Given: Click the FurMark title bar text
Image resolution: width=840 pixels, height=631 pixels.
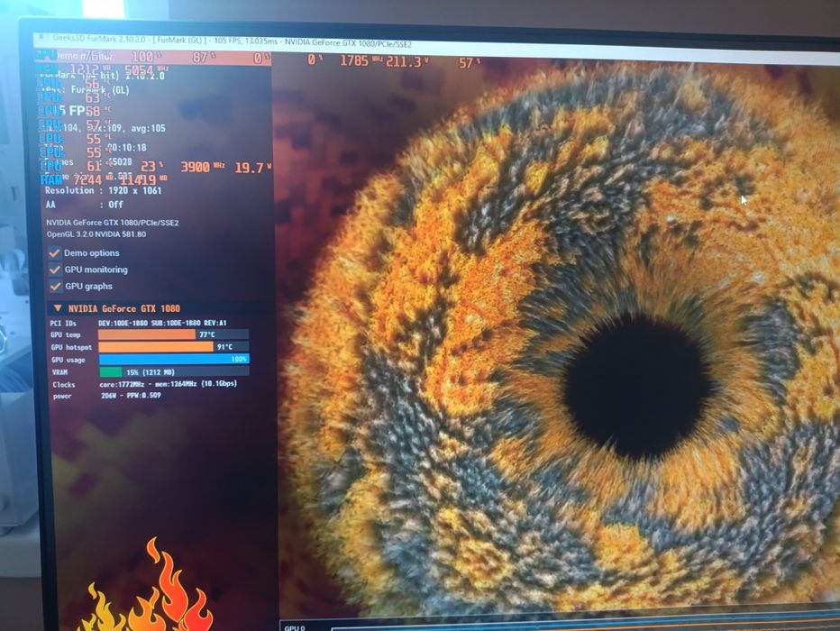Looking at the screenshot, I should 232,41.
